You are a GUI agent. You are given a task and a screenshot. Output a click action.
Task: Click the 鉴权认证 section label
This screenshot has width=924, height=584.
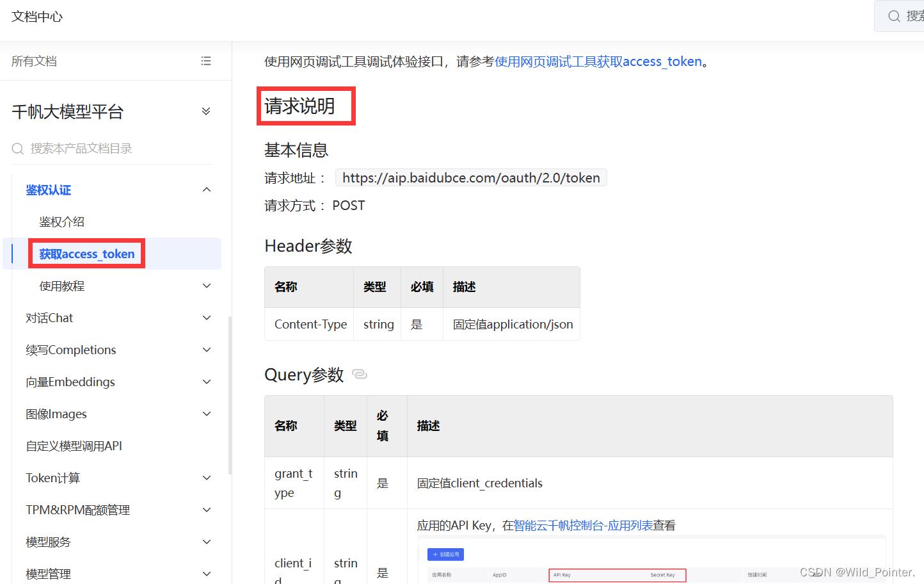point(49,190)
